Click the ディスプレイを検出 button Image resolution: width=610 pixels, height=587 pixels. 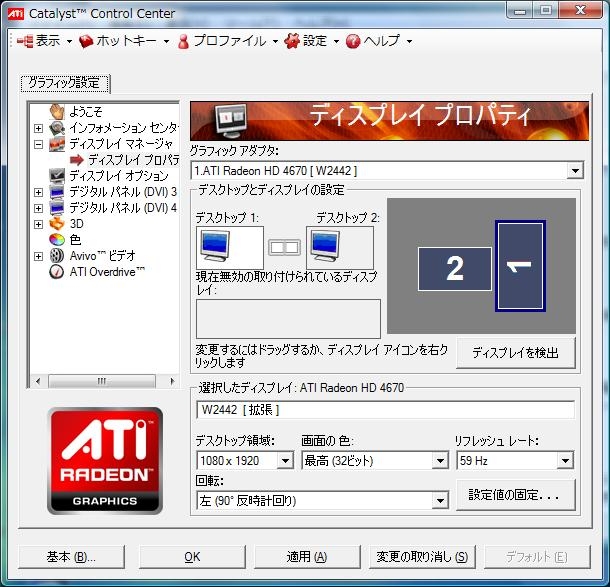click(515, 353)
